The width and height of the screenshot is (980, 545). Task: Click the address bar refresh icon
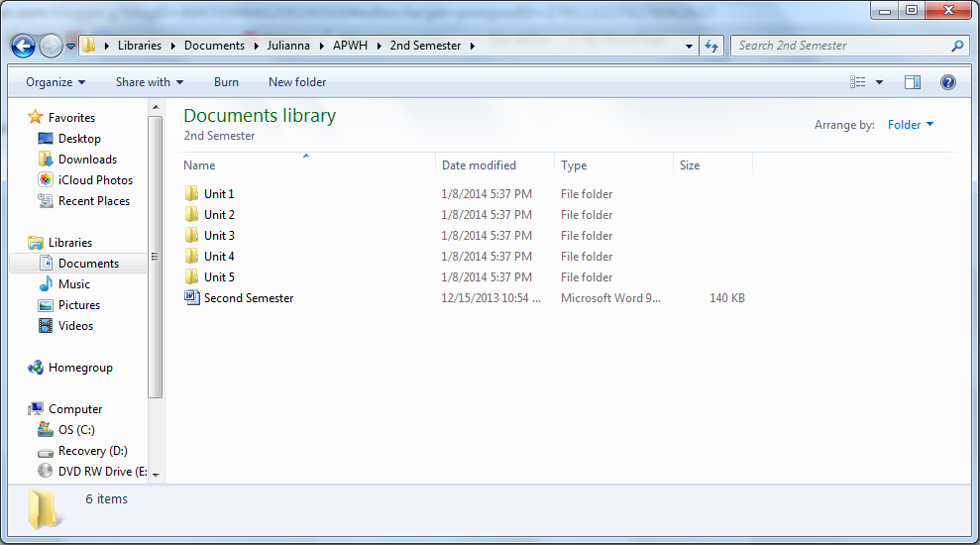click(x=711, y=46)
